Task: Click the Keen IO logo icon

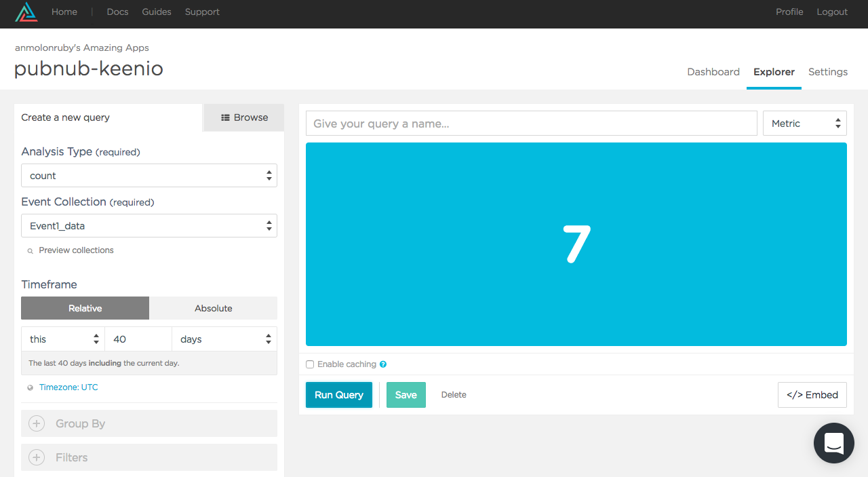Action: [26, 12]
